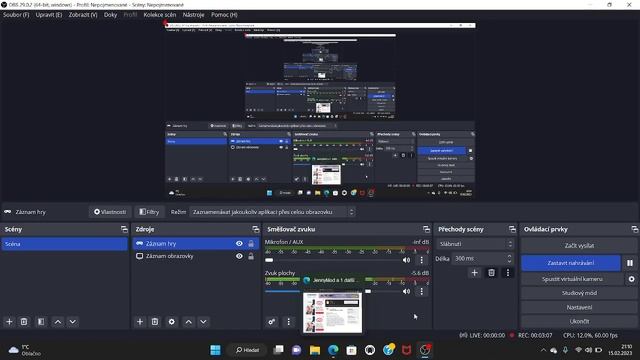Viewport: 640px width, 360px height.
Task: Move source down arrow in Zdroje panel
Action: point(203,322)
